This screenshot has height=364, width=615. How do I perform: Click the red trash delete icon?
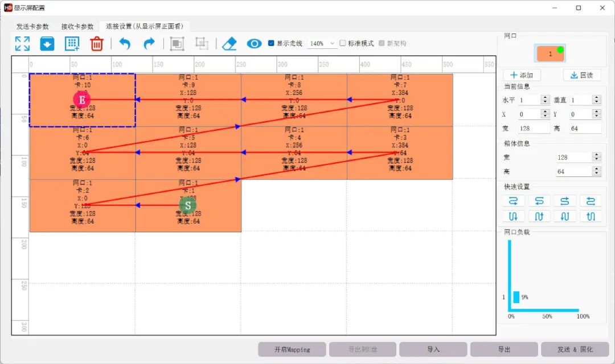click(96, 43)
